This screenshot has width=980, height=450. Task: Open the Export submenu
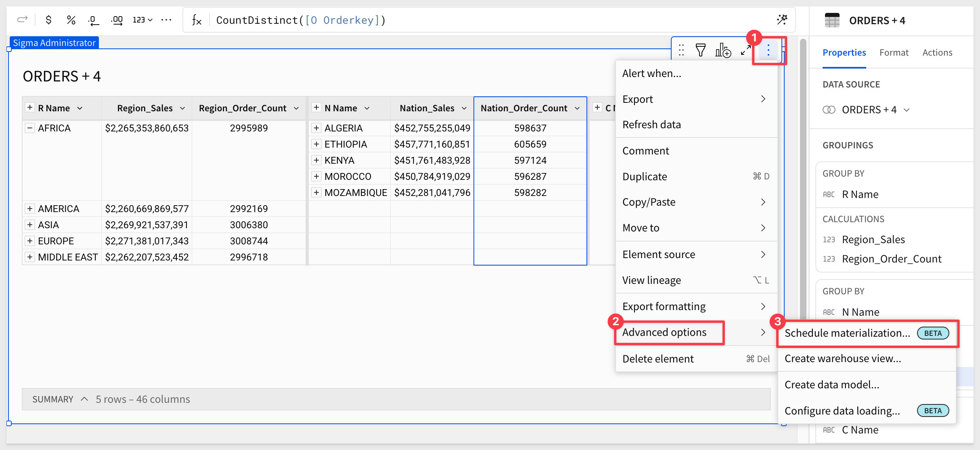[696, 99]
